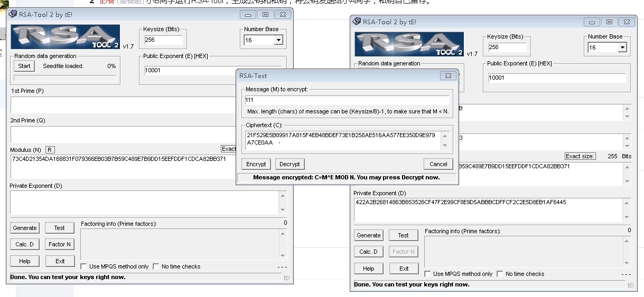The height and width of the screenshot is (297, 644).
Task: Click the 'Seedfile loaded.' text
Action: tap(63, 66)
